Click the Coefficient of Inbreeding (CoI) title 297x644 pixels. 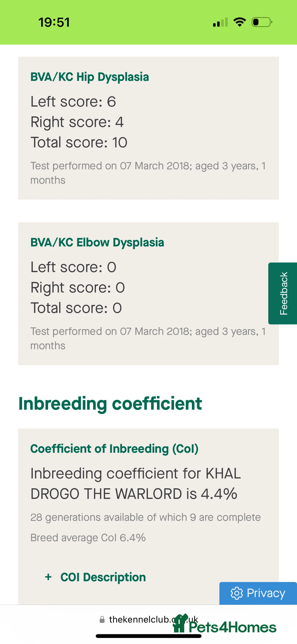(x=114, y=449)
